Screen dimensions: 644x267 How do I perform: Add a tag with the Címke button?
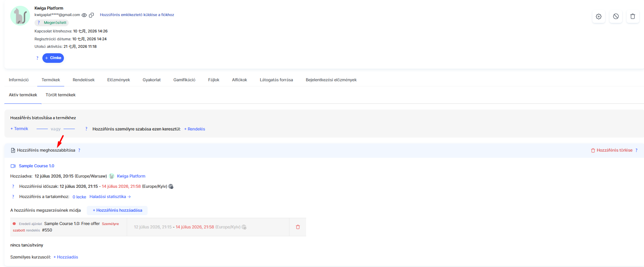53,58
